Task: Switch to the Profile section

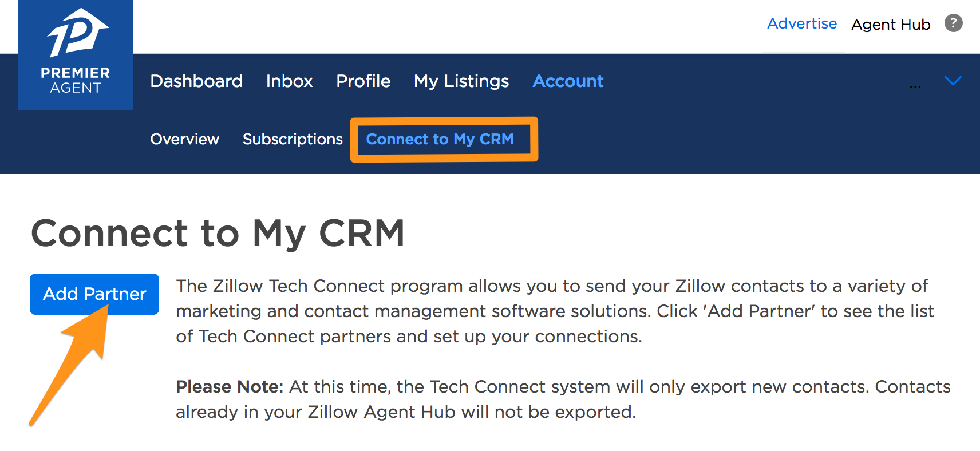Action: point(363,81)
